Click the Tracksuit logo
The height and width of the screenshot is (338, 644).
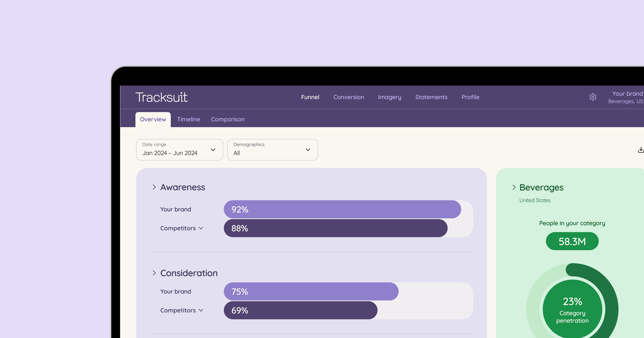[x=161, y=97]
